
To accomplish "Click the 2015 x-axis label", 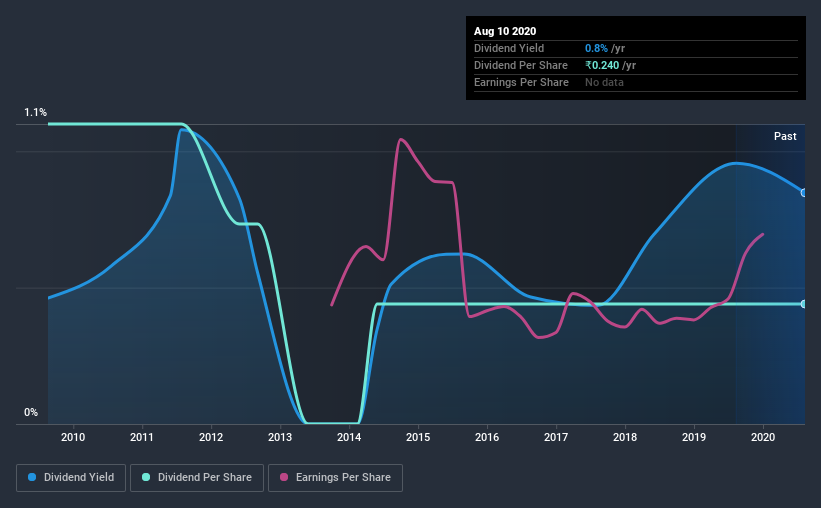I will 418,437.
